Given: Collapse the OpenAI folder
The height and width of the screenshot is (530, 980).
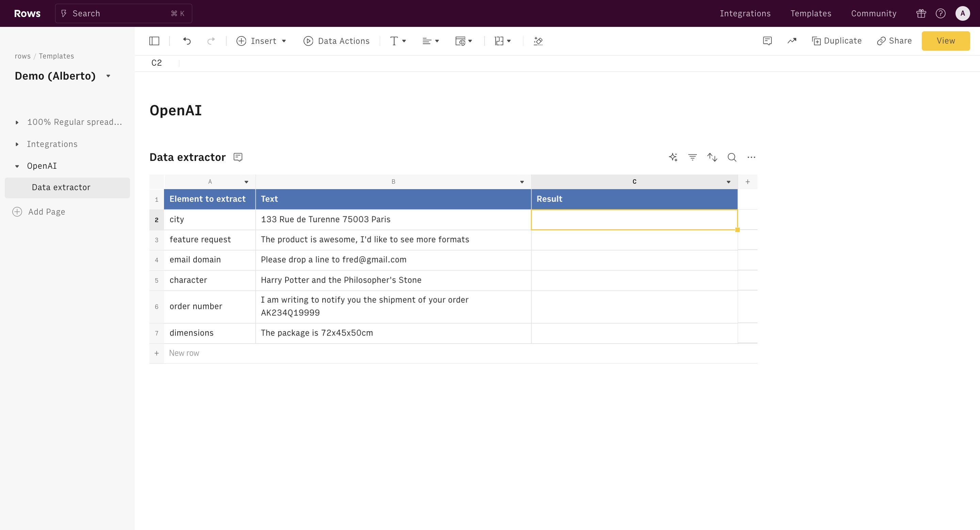Looking at the screenshot, I should [x=17, y=166].
